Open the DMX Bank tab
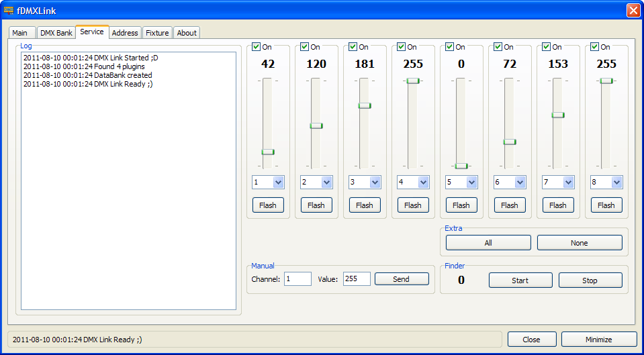Image resolution: width=644 pixels, height=355 pixels. click(x=56, y=33)
